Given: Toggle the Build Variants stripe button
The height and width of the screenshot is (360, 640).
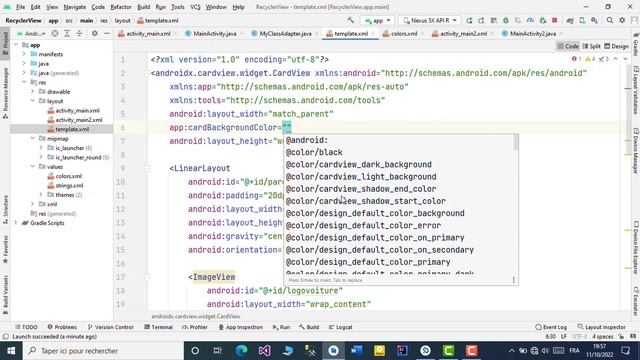Looking at the screenshot, I should click(x=5, y=294).
